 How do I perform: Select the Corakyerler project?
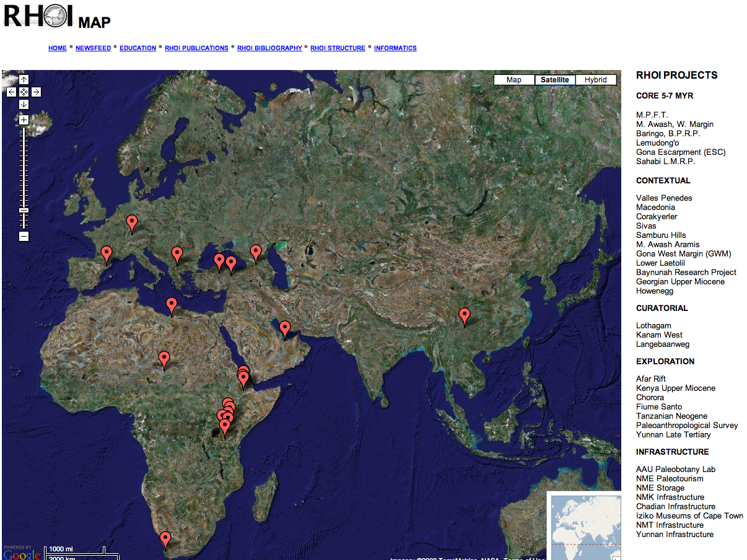click(657, 217)
